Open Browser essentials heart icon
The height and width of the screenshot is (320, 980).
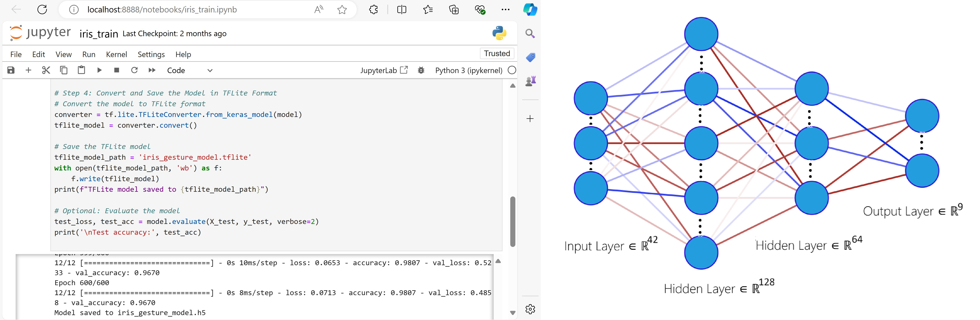[480, 9]
